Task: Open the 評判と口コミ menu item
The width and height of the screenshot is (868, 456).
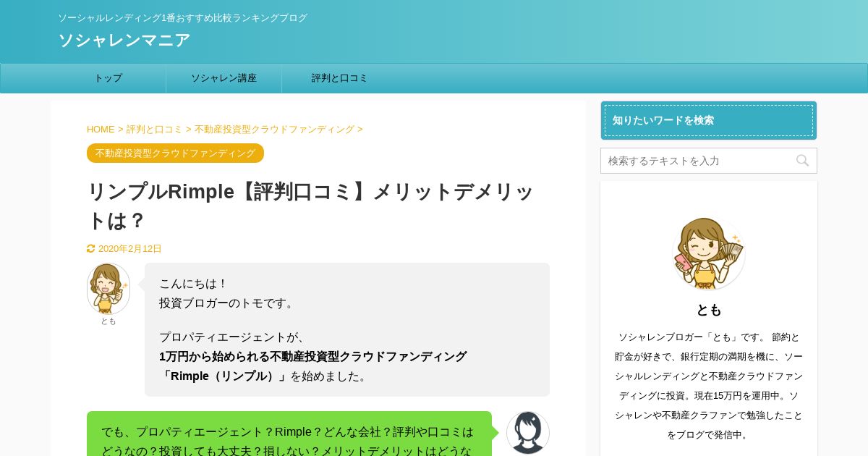Action: 340,78
